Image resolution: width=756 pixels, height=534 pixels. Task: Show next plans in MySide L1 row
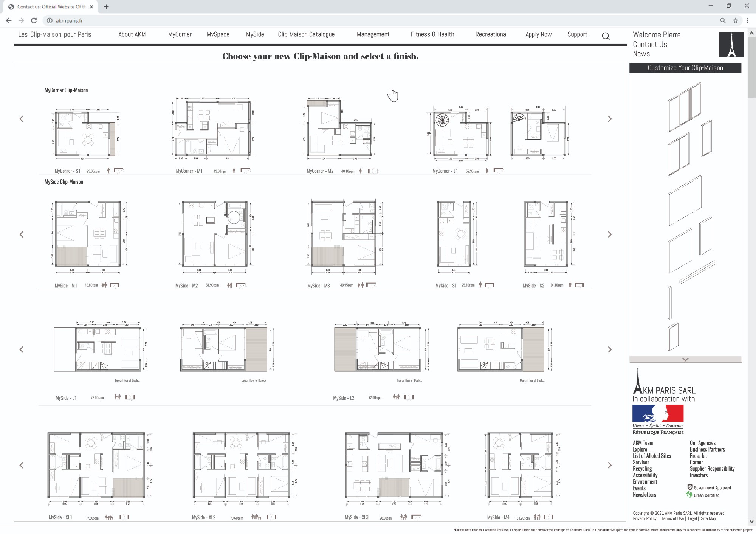coord(609,349)
